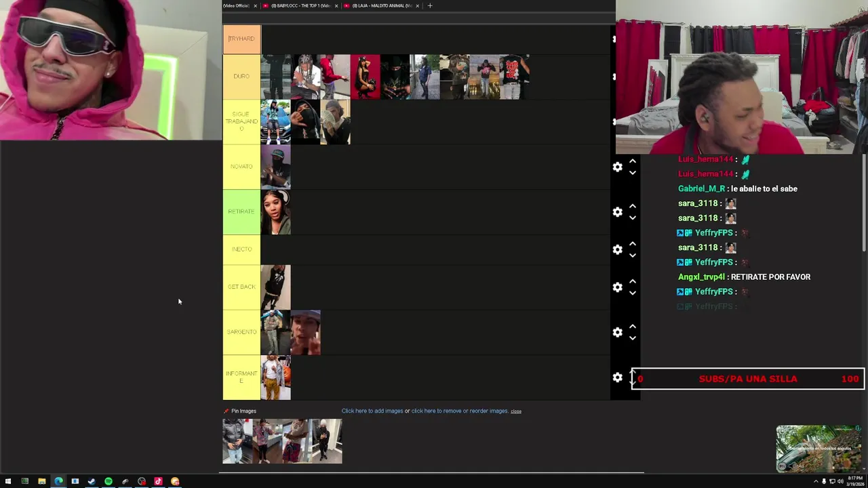Open settings gear for the RETIRATE row
868x488 pixels.
point(617,212)
